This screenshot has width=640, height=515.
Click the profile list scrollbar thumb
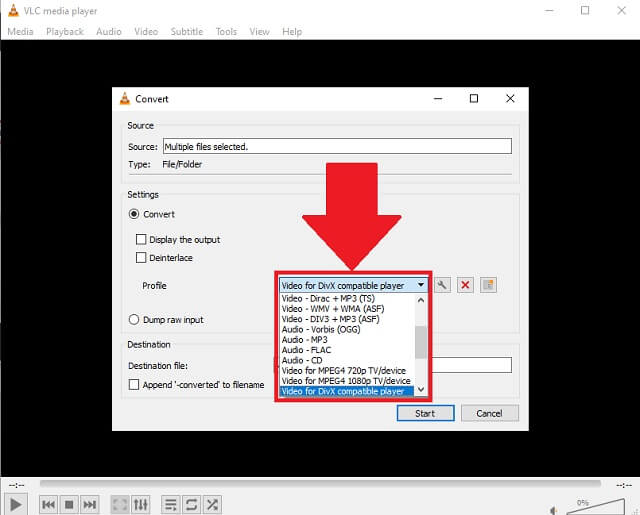pyautogui.click(x=421, y=342)
